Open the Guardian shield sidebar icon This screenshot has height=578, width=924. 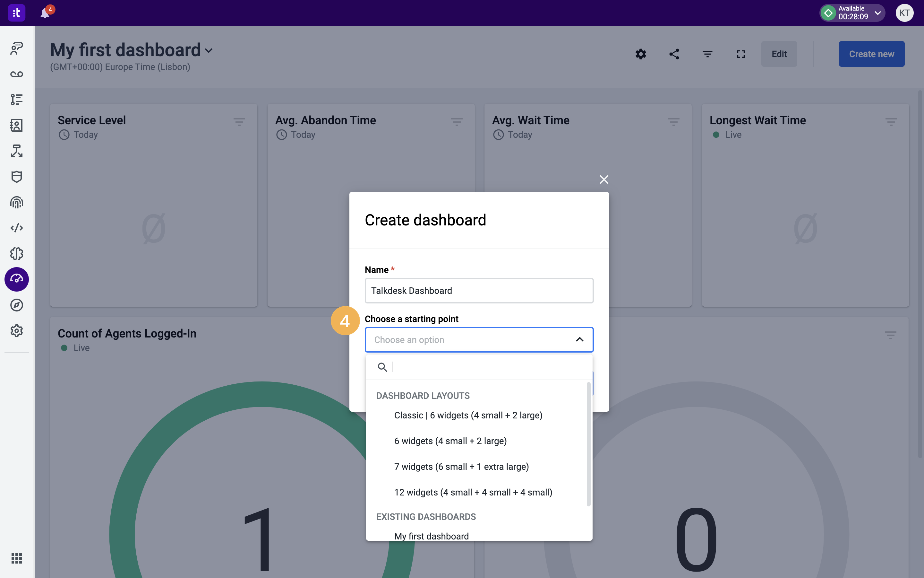16,177
